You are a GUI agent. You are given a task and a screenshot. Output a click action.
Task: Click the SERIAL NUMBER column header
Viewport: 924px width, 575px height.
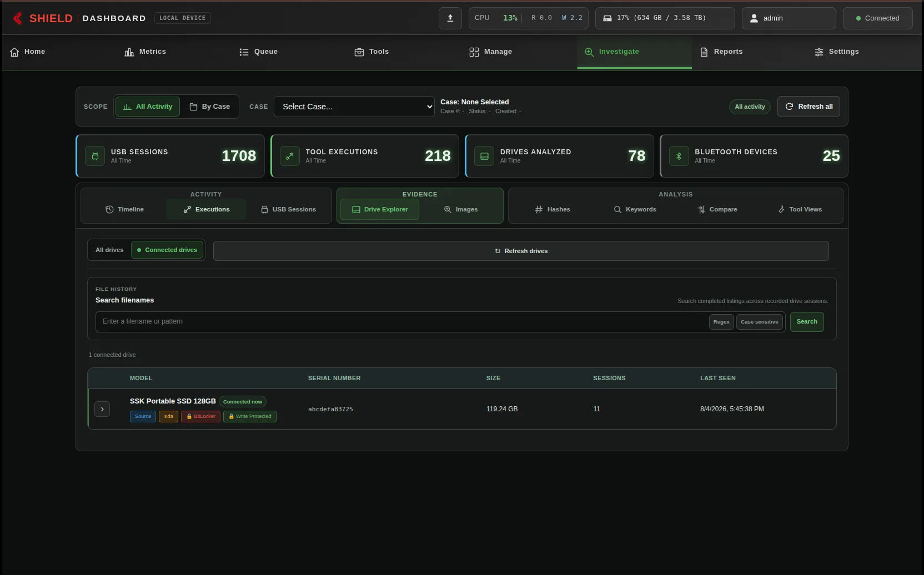pyautogui.click(x=334, y=378)
